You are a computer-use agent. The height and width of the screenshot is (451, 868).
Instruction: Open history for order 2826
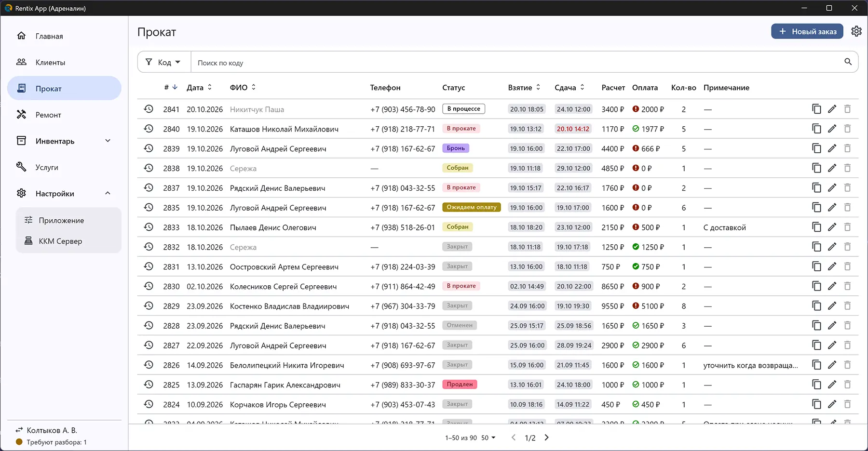[x=149, y=365]
